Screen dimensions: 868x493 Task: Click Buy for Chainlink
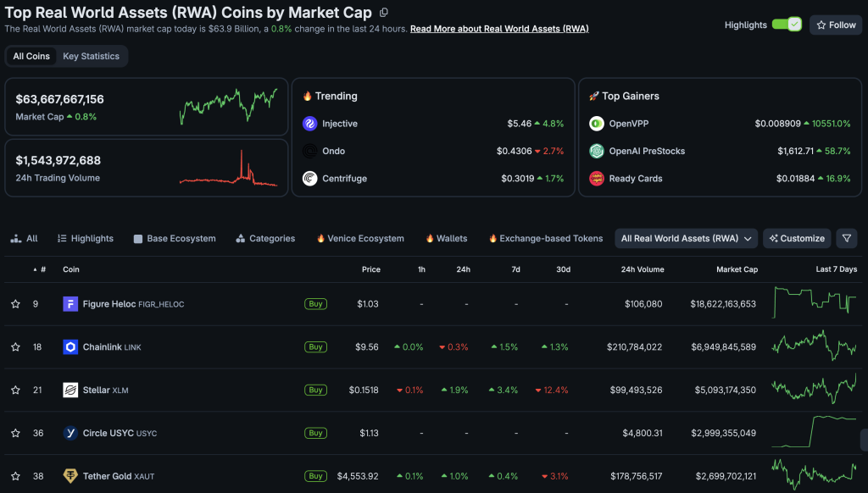[315, 347]
